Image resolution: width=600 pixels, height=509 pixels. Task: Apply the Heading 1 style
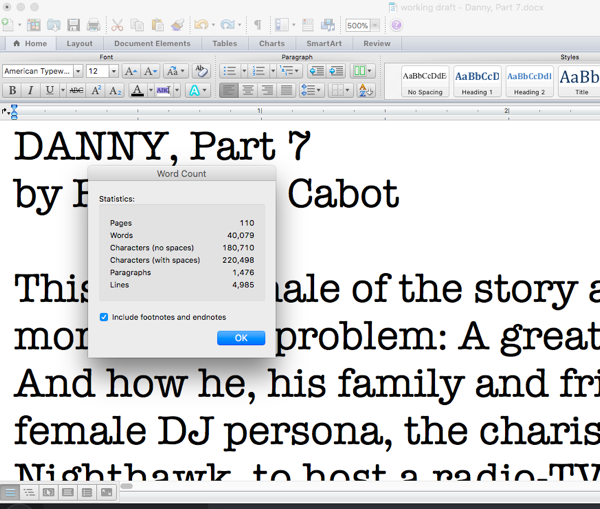tap(477, 80)
